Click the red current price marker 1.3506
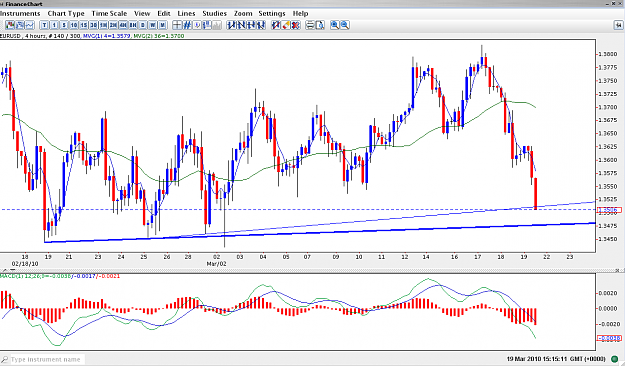 (x=609, y=210)
